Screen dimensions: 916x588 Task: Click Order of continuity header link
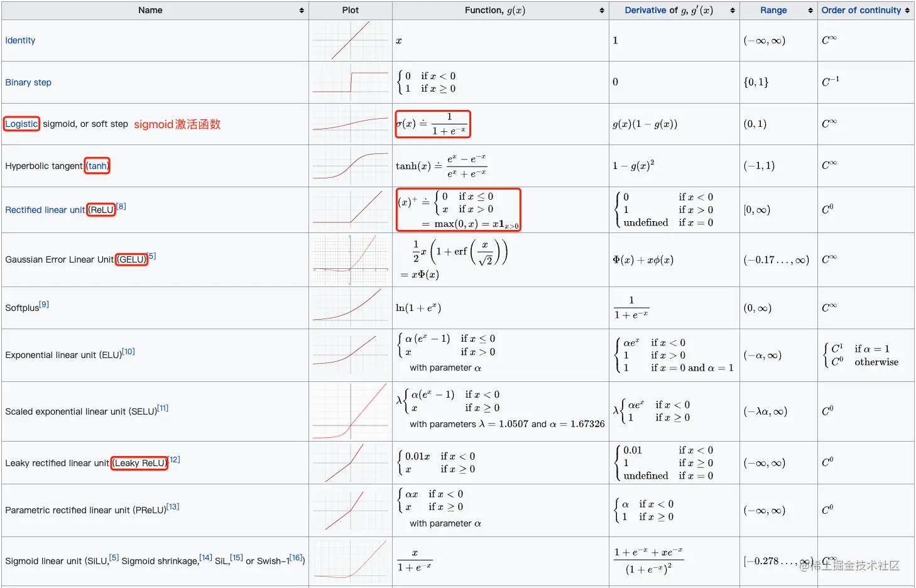click(x=861, y=10)
